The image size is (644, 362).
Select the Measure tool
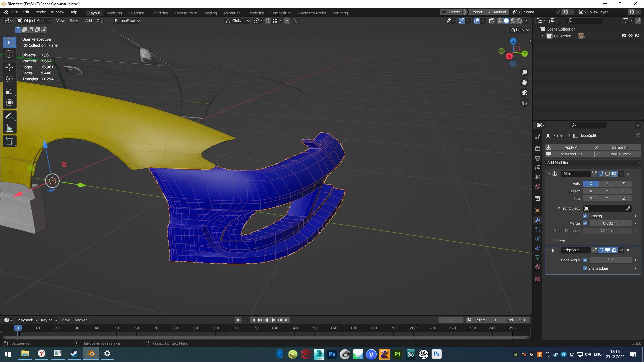click(9, 128)
